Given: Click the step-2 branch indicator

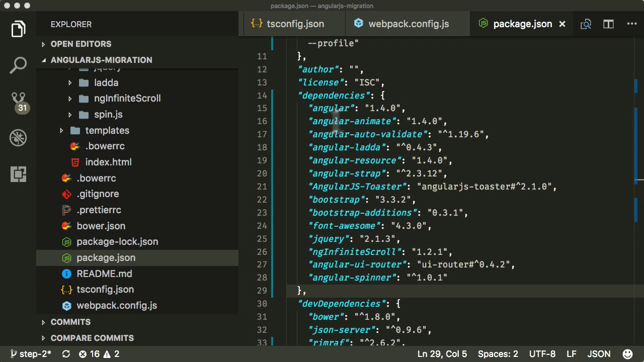Looking at the screenshot, I should coord(31,354).
